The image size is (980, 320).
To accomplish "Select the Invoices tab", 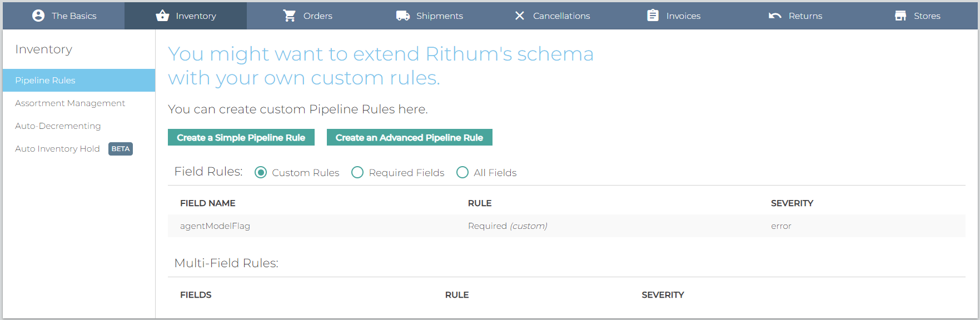I will coord(673,16).
